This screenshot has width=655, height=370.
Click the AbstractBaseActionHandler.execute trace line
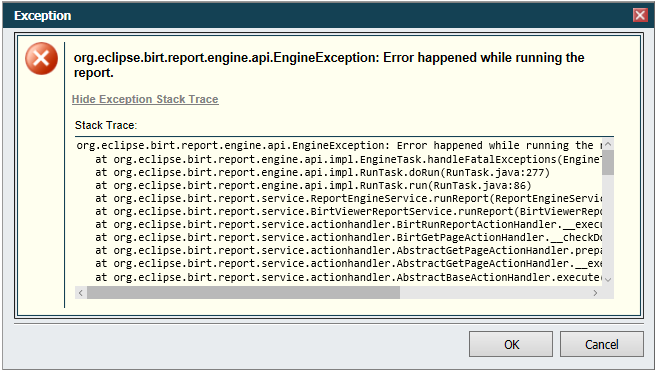(348, 277)
